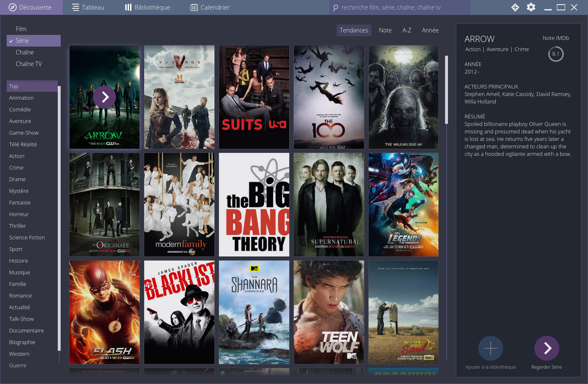The height and width of the screenshot is (384, 588).
Task: Sort the catalog A-Z
Action: point(407,30)
